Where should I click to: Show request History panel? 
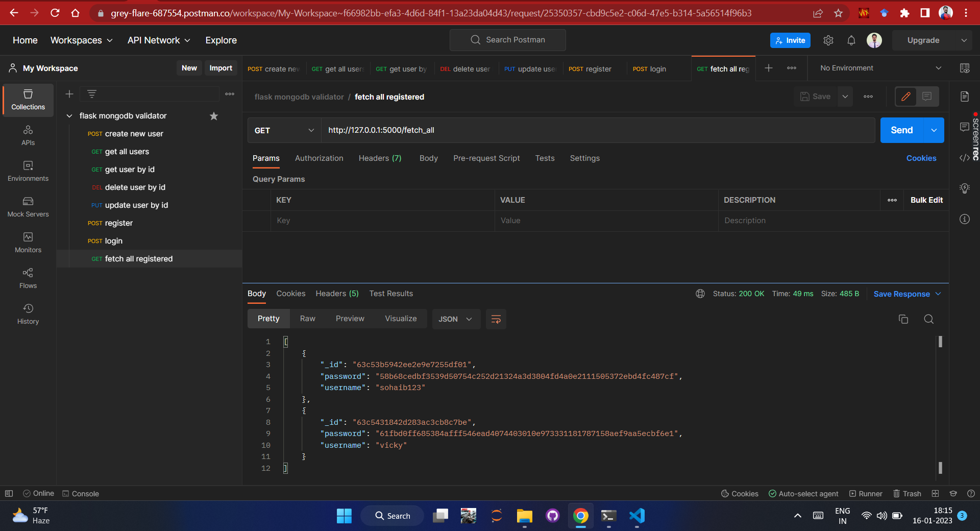pyautogui.click(x=28, y=313)
